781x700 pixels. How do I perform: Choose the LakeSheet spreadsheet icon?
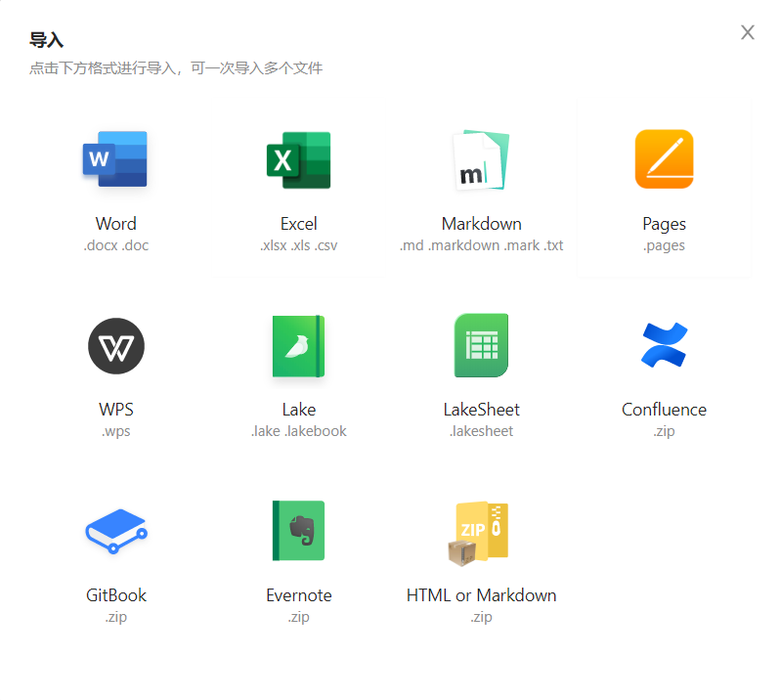tap(481, 345)
